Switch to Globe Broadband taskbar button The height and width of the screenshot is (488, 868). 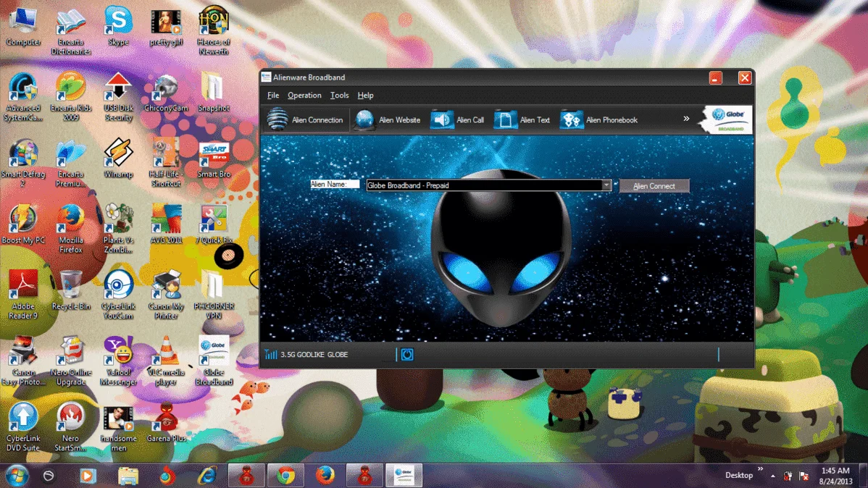(404, 475)
